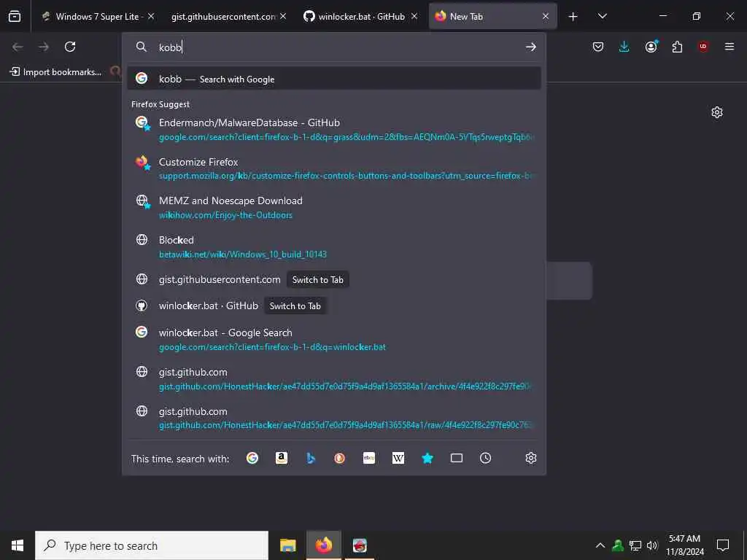Open network status tray icon
This screenshot has width=747, height=560.
pos(635,545)
